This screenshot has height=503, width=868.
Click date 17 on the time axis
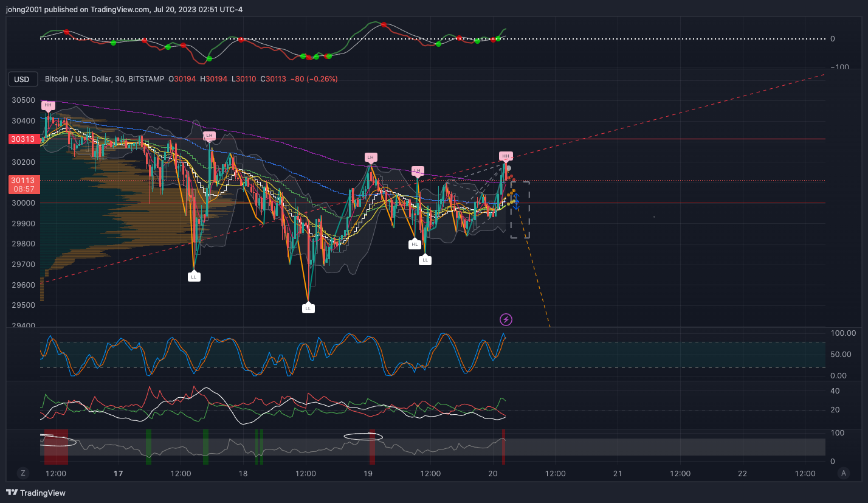click(119, 473)
